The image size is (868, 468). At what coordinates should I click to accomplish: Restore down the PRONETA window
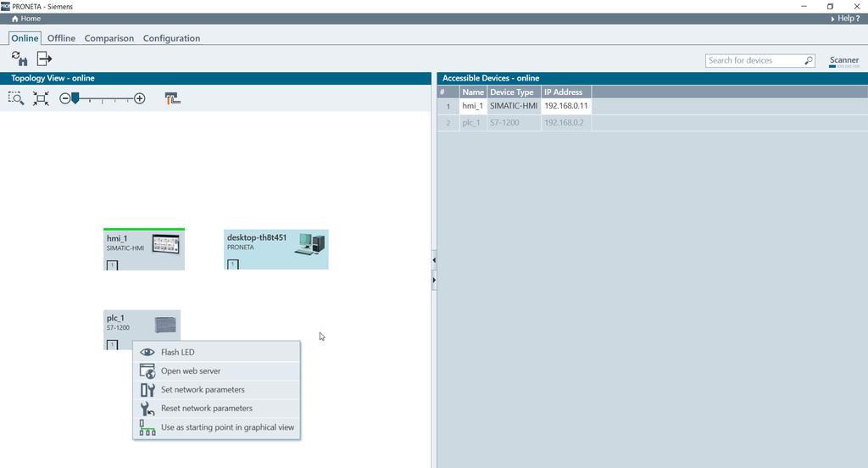(x=830, y=6)
